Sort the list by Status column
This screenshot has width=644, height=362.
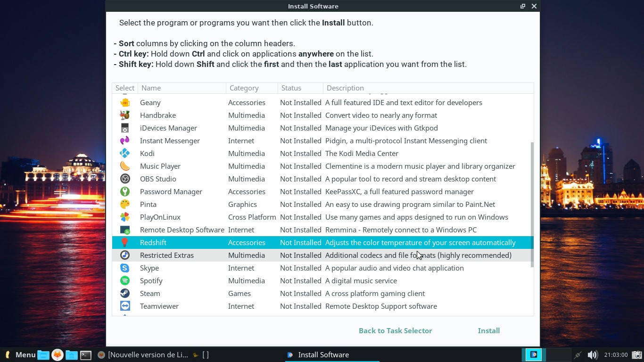tap(300, 88)
